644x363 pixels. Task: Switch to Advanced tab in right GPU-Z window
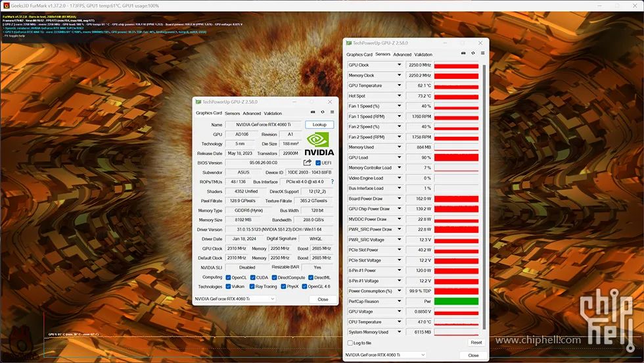tap(402, 55)
